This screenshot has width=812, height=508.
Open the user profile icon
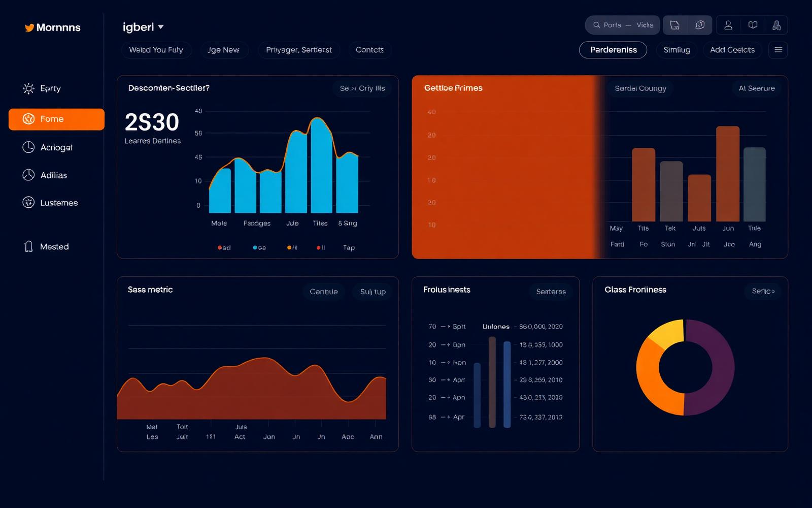(728, 25)
